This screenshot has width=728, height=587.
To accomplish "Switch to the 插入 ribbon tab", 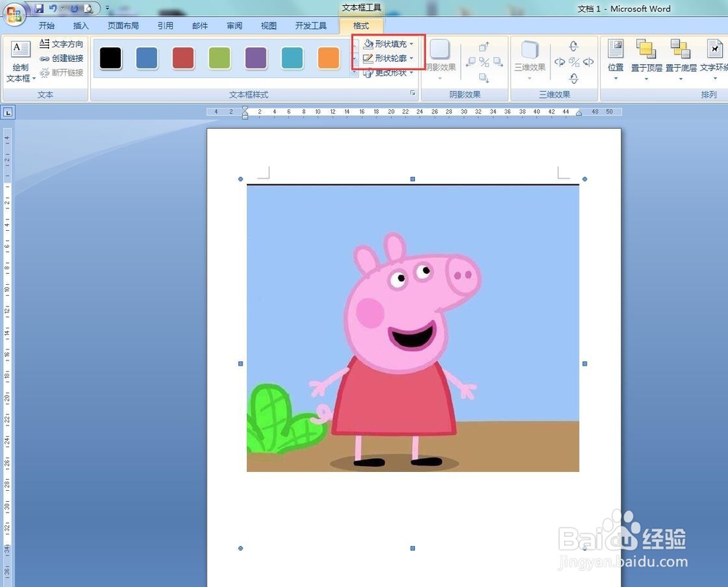I will click(81, 25).
